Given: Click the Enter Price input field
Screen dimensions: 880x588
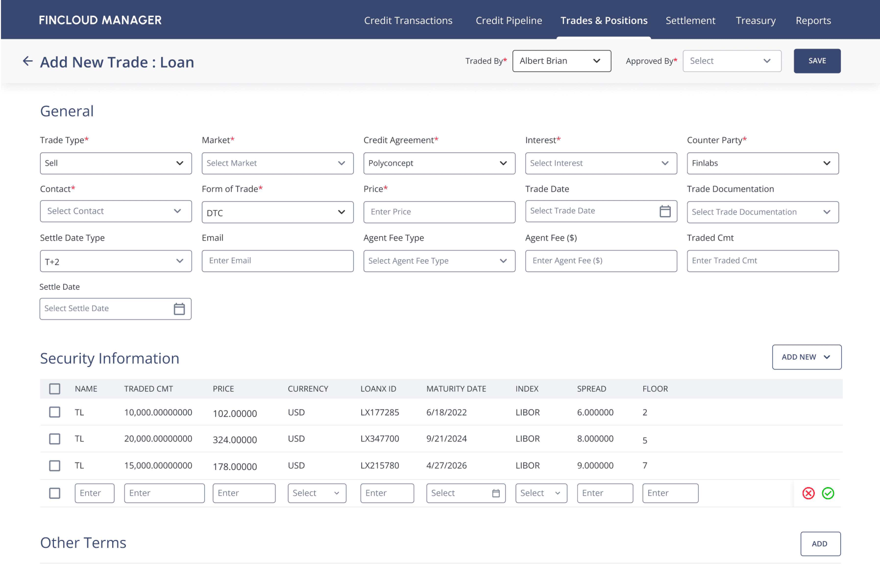Looking at the screenshot, I should point(440,212).
